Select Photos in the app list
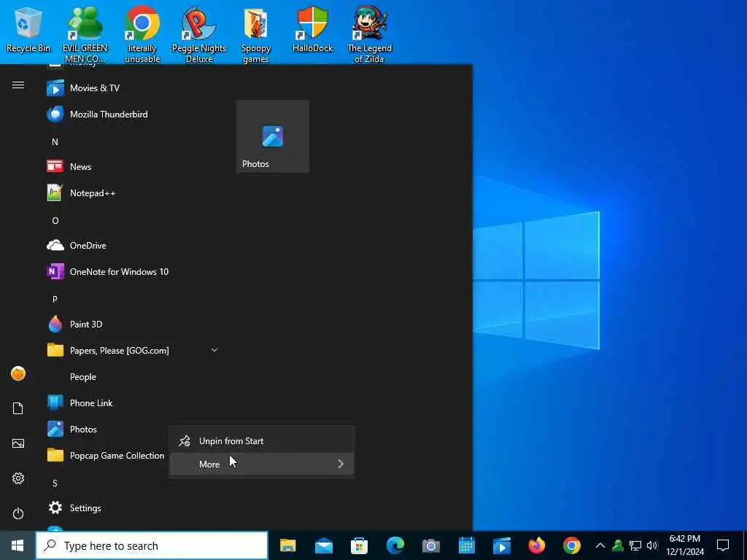 coord(107,429)
